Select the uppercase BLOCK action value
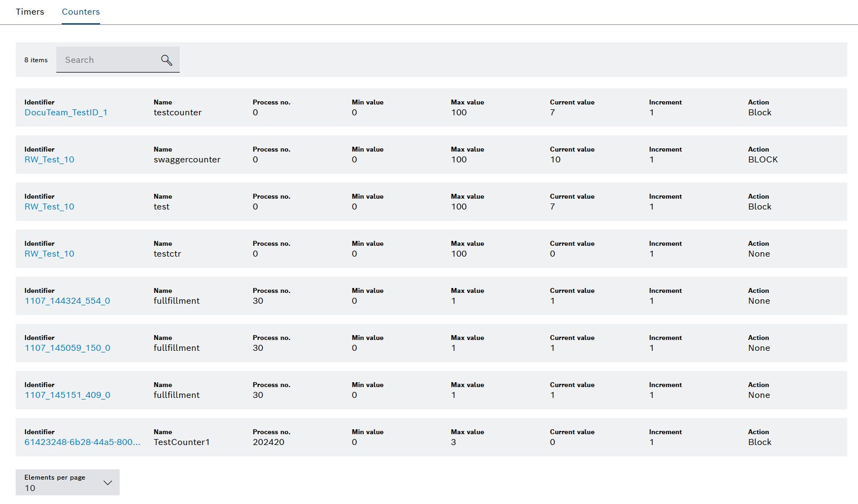Viewport: 858px width, 504px height. tap(763, 160)
